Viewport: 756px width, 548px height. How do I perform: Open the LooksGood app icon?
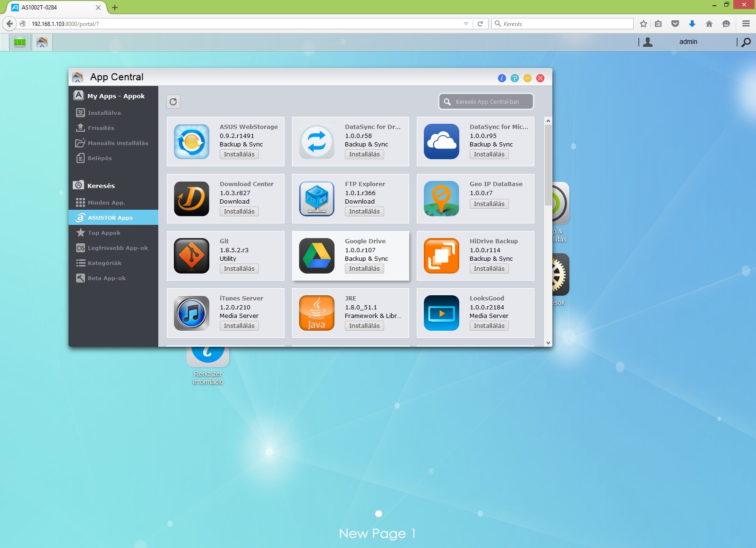coord(441,313)
